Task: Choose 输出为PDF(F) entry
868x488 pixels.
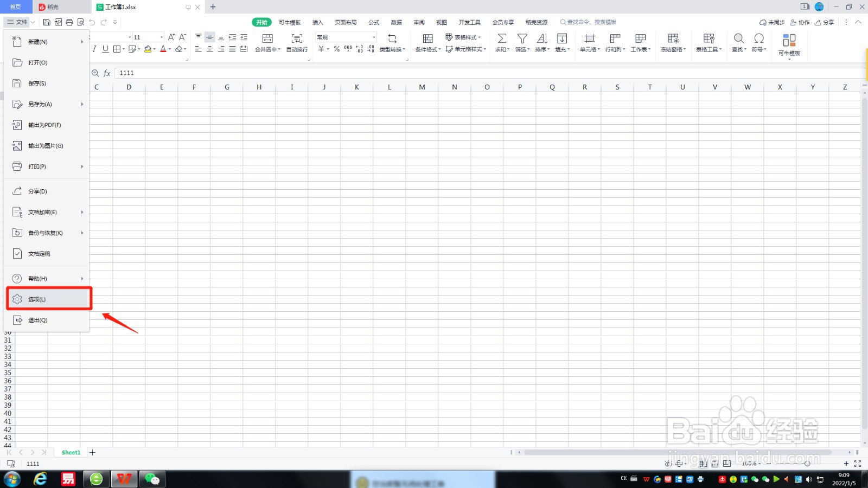Action: pyautogui.click(x=47, y=125)
